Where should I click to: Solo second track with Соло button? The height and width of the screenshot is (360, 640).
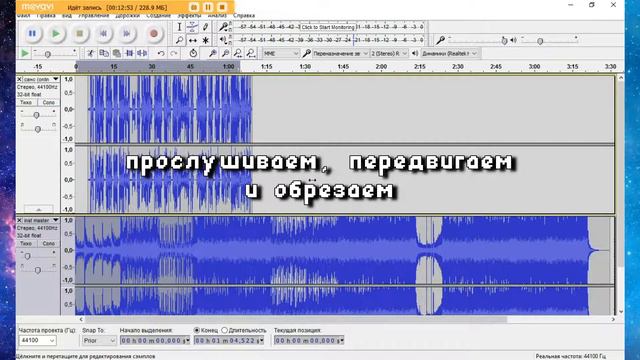(49, 244)
